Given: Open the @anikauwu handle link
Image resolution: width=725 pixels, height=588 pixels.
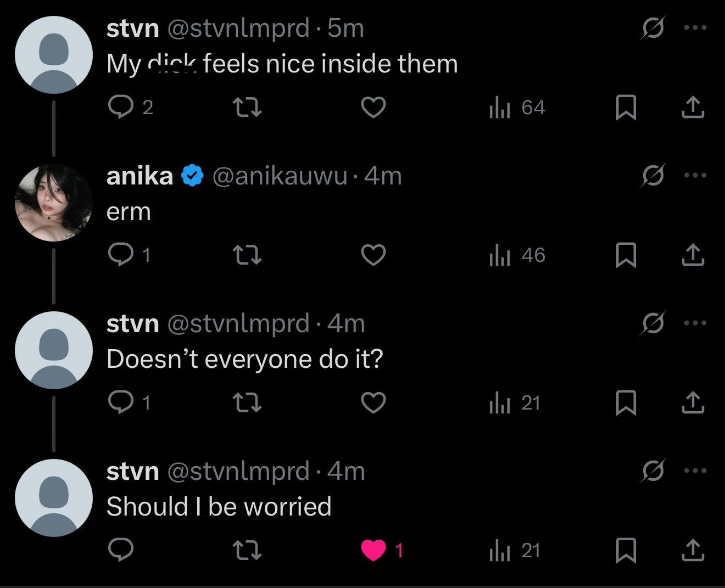Looking at the screenshot, I should click(280, 176).
